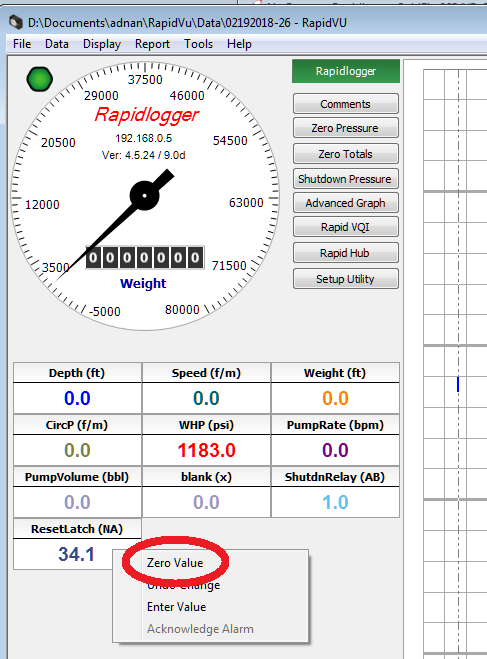Viewport: 487px width, 659px height.
Task: Click the ResetLatch value 34.1
Action: pos(76,554)
